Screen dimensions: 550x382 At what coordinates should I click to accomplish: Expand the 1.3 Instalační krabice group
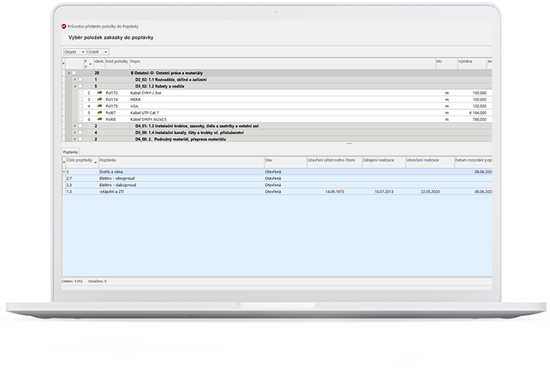click(x=75, y=126)
